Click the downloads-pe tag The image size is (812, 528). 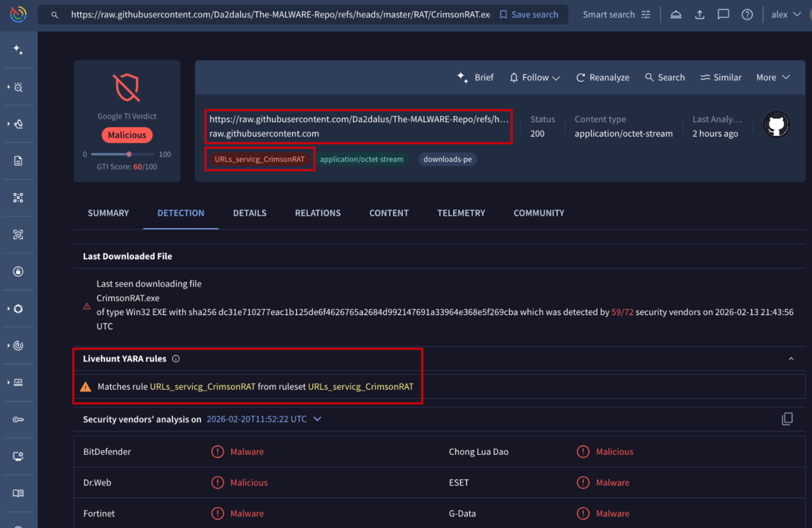448,159
